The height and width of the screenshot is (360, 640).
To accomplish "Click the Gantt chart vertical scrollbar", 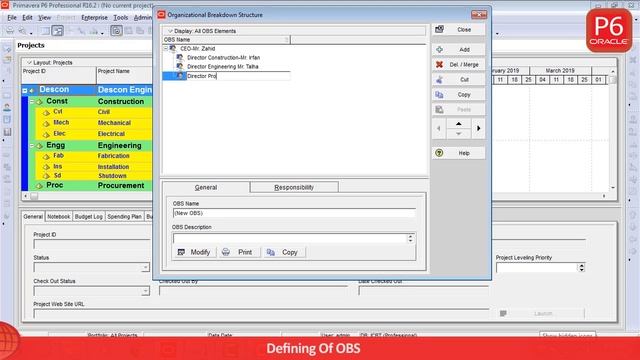I will [613, 129].
